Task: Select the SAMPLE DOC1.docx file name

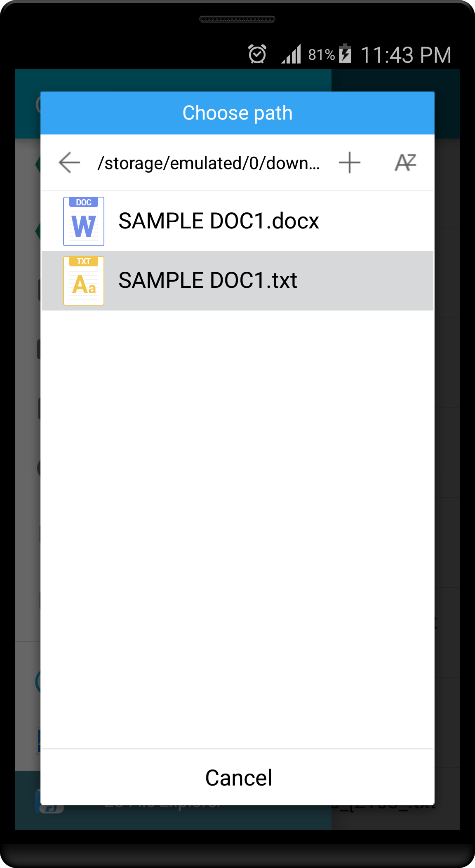Action: 219,221
